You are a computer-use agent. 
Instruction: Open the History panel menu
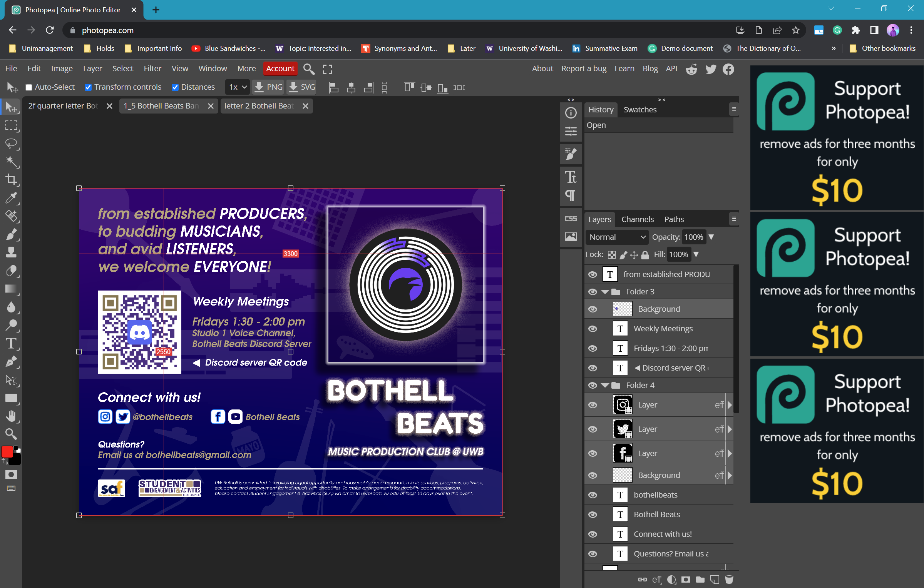click(x=734, y=109)
